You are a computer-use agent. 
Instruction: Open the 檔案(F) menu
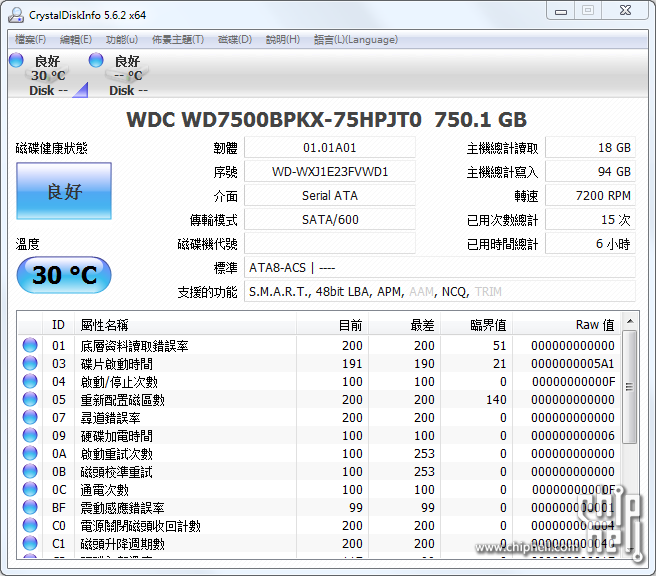coord(30,40)
